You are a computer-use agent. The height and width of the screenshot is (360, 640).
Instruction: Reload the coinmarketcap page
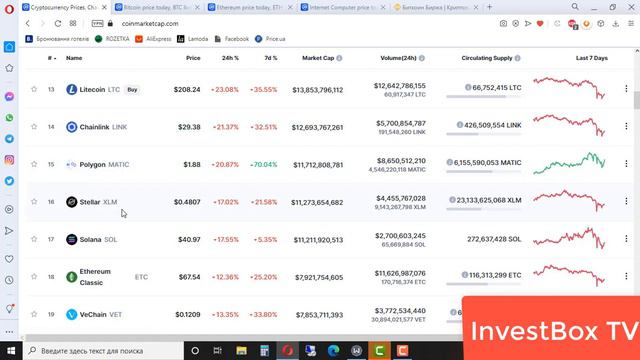point(58,24)
